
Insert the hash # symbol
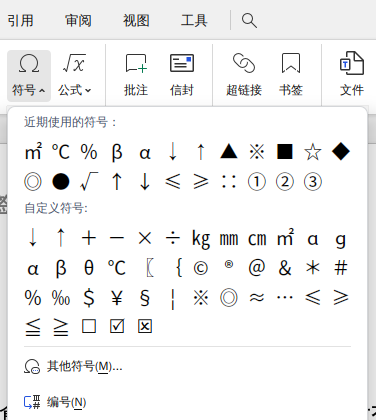pyautogui.click(x=341, y=268)
